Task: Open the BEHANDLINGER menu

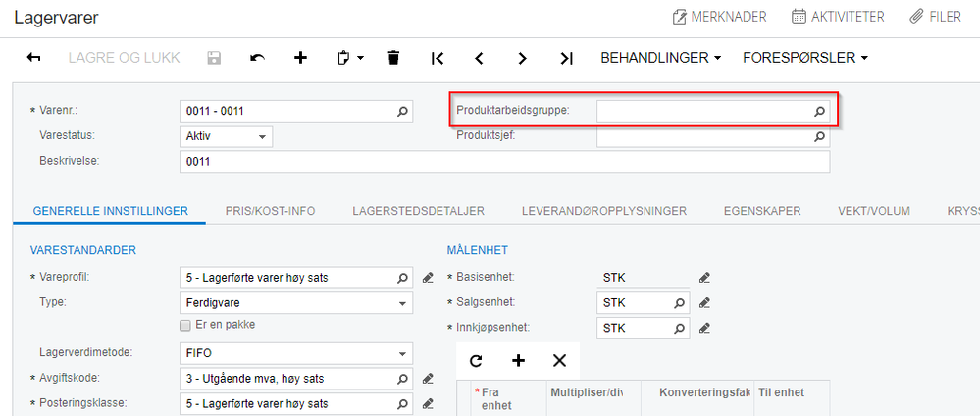Action: tap(660, 58)
